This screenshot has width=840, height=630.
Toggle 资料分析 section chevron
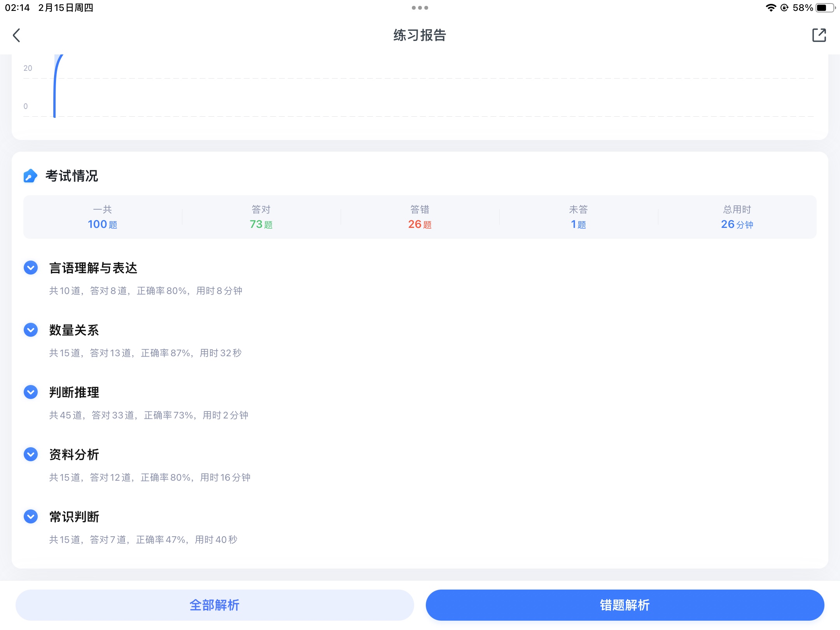coord(31,454)
